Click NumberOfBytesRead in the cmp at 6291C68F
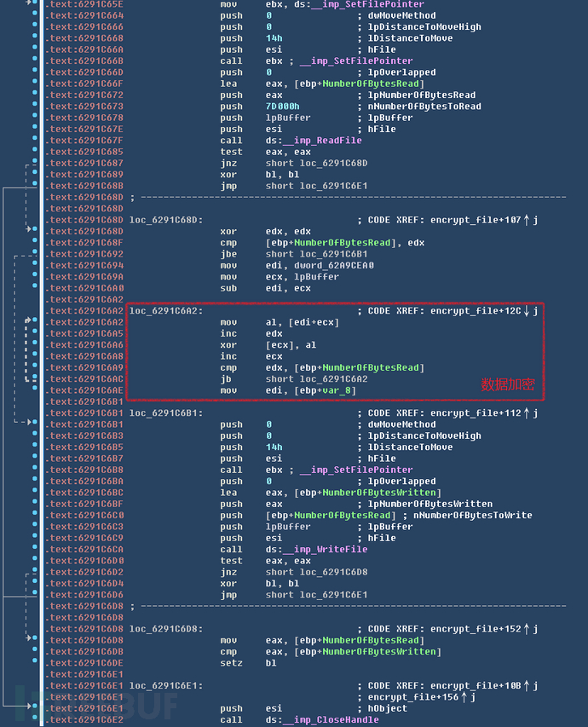Viewport: 588px width, 727px height. click(343, 243)
